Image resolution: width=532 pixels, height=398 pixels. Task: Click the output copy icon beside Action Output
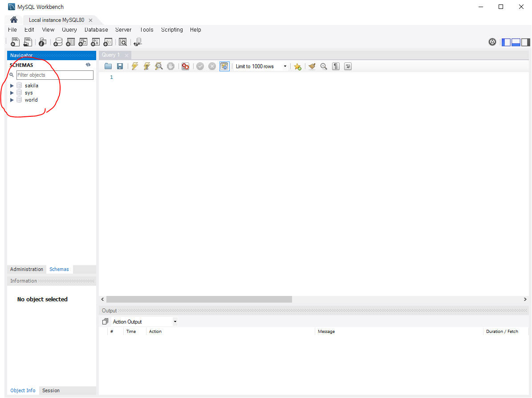(105, 321)
